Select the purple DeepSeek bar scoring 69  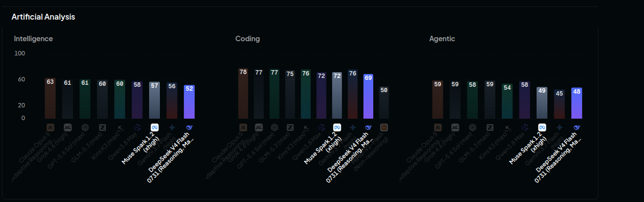click(x=368, y=96)
